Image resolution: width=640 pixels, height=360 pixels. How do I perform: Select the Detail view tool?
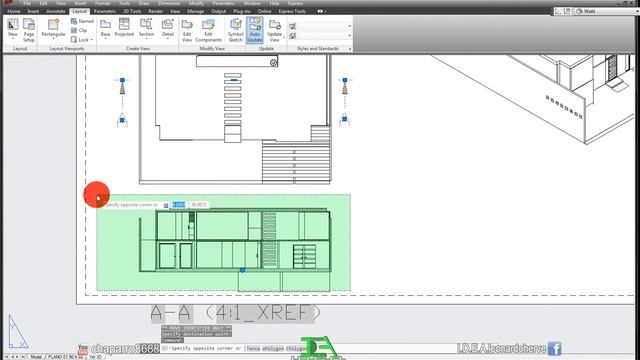[168, 27]
